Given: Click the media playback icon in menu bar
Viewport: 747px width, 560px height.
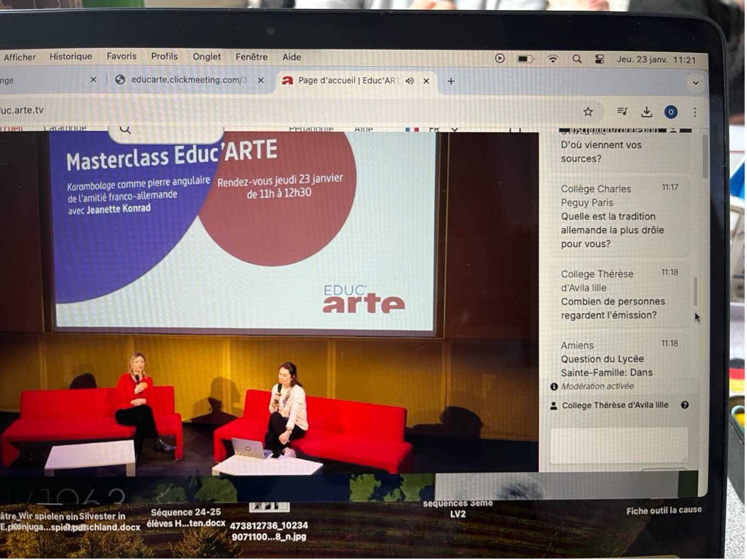Looking at the screenshot, I should point(500,58).
